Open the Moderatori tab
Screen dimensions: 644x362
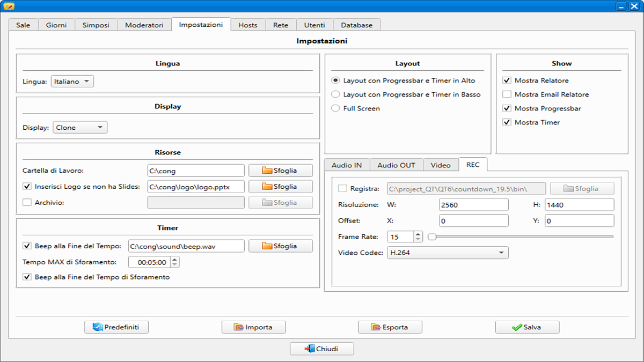pyautogui.click(x=144, y=25)
